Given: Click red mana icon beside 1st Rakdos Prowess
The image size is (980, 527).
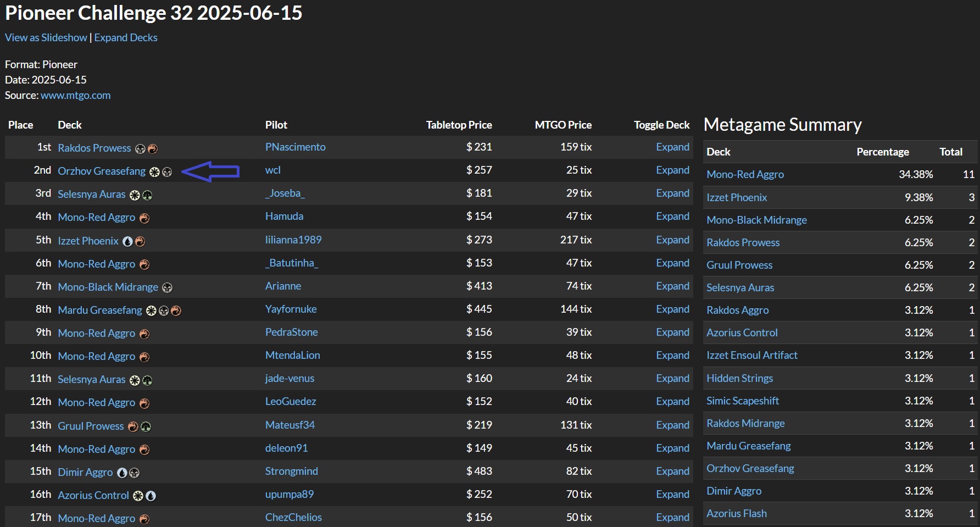Looking at the screenshot, I should tap(153, 148).
